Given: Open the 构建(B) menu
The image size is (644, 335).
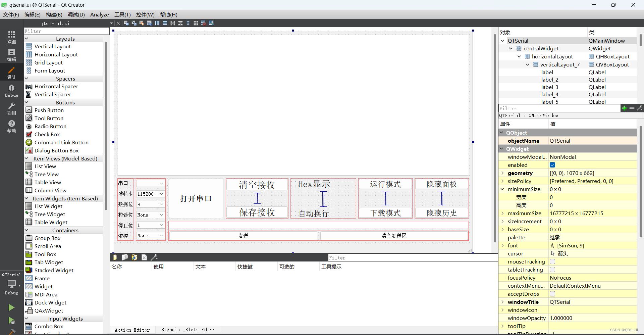Looking at the screenshot, I should click(54, 14).
